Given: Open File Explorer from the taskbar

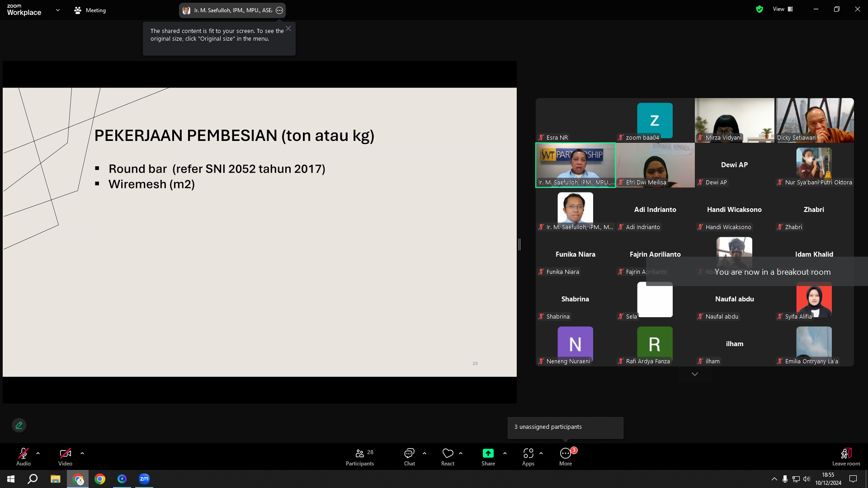Looking at the screenshot, I should [x=55, y=479].
